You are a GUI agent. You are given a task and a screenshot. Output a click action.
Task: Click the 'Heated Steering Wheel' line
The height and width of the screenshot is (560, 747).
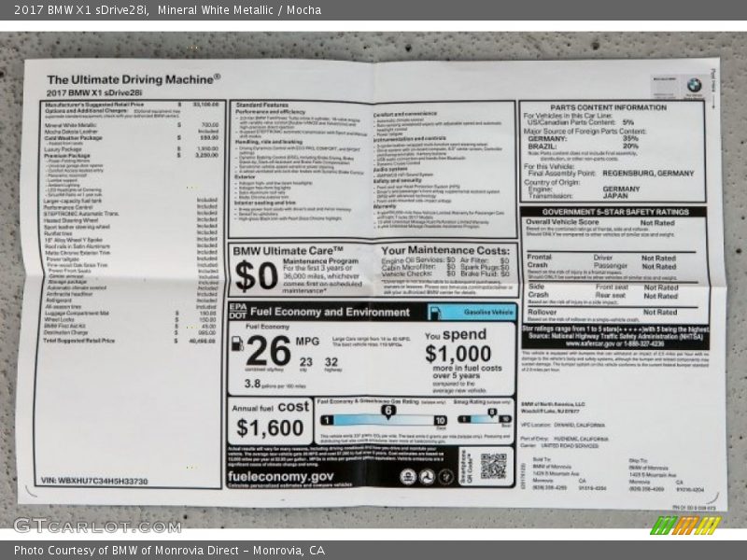[71, 220]
